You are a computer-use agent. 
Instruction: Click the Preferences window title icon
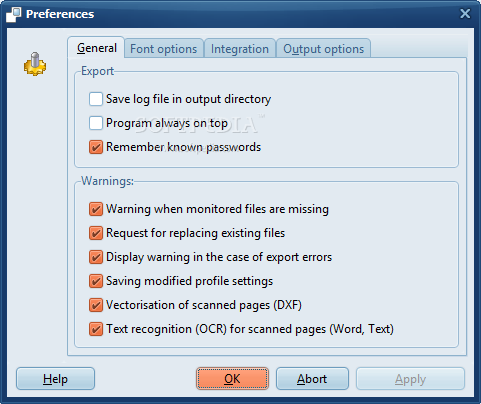(14, 14)
